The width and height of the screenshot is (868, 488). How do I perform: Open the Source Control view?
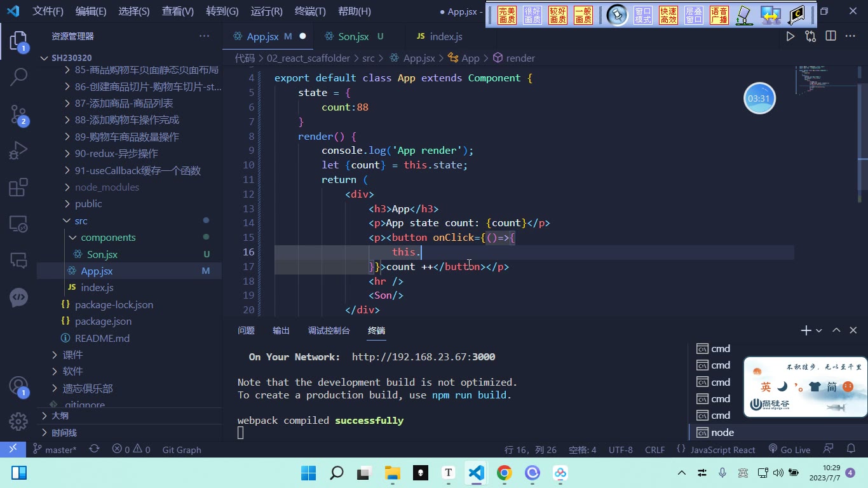[x=18, y=114]
